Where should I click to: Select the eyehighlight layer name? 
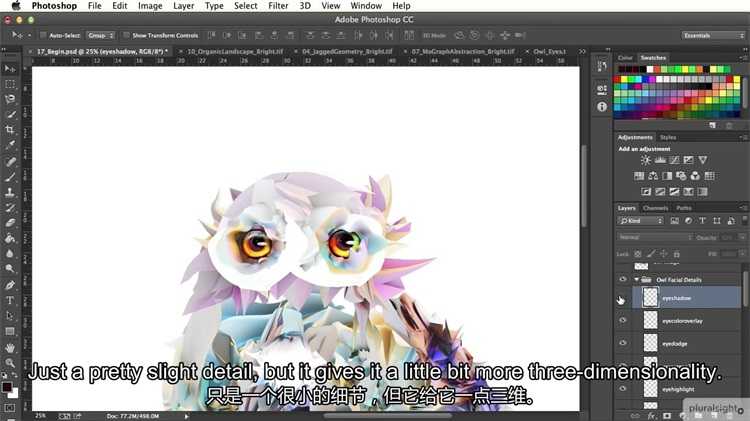tap(678, 389)
